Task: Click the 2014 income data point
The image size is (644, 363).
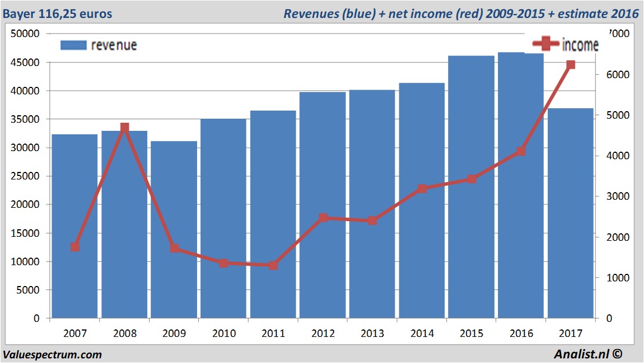Action: click(422, 188)
